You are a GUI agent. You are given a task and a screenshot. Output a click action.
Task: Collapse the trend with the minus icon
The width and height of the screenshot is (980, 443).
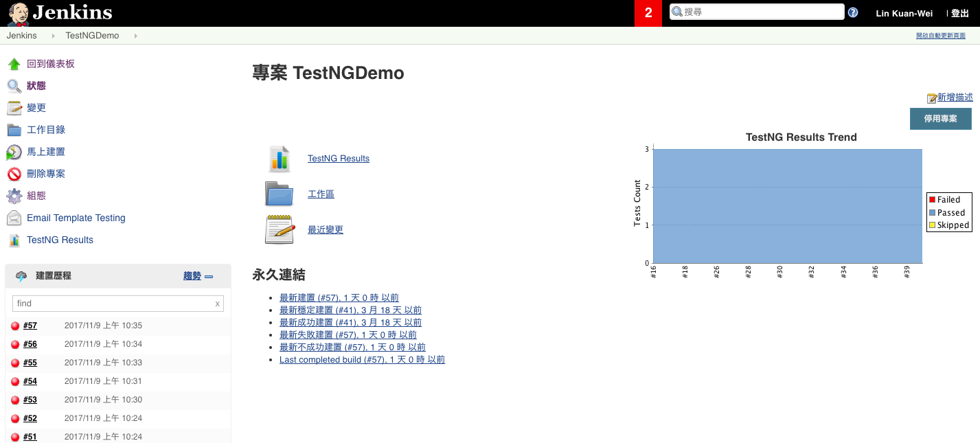click(x=209, y=277)
